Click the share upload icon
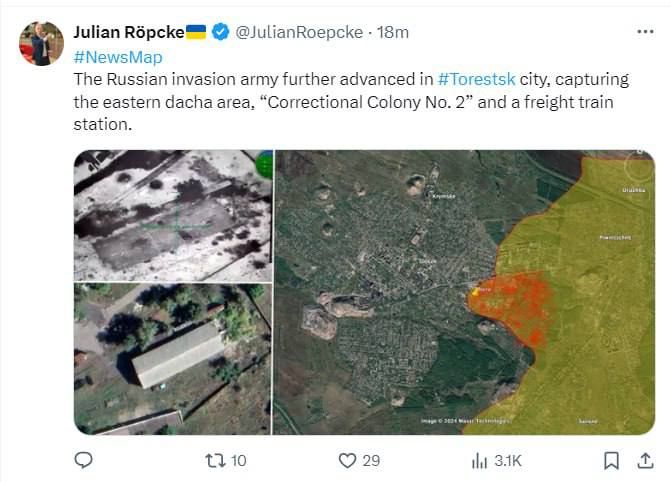This screenshot has height=482, width=671. point(643,460)
